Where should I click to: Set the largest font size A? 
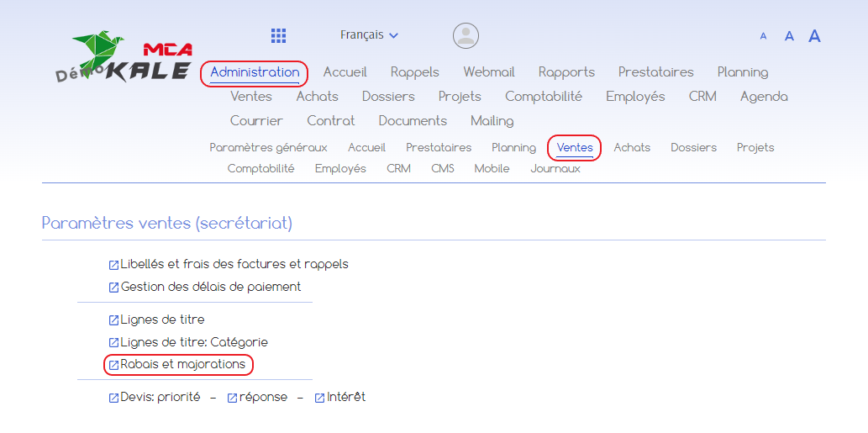pyautogui.click(x=814, y=36)
